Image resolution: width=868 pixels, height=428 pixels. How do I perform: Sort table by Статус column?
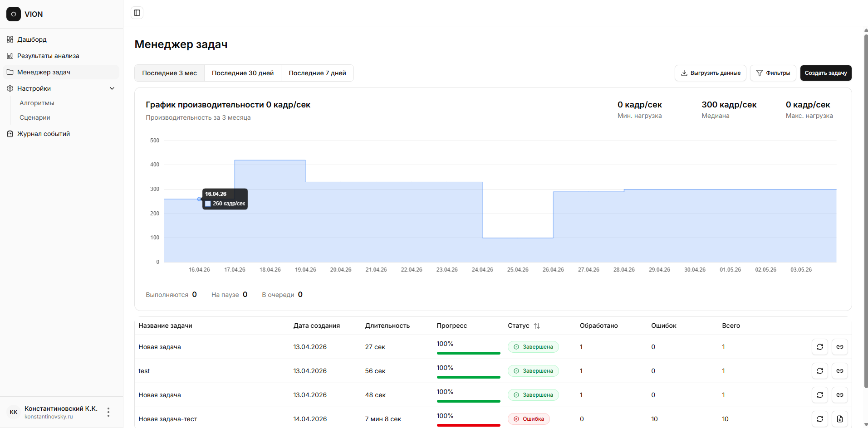pyautogui.click(x=537, y=326)
